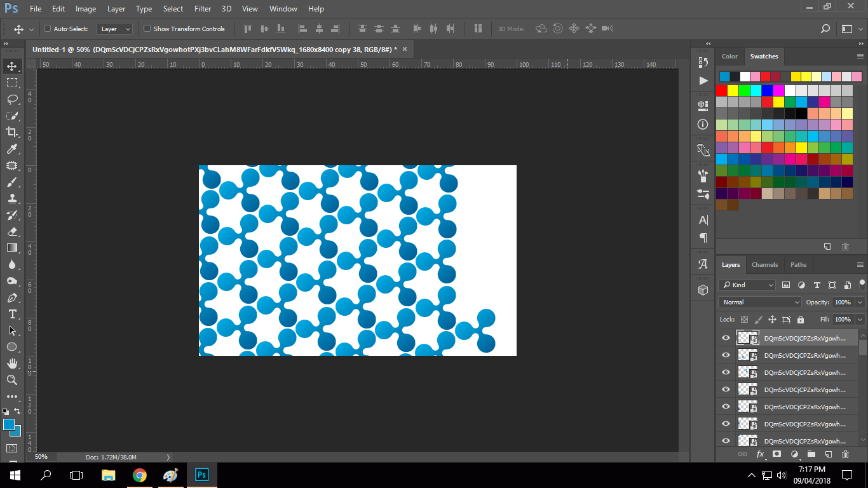Select the Gradient tool
The height and width of the screenshot is (488, 868).
12,248
